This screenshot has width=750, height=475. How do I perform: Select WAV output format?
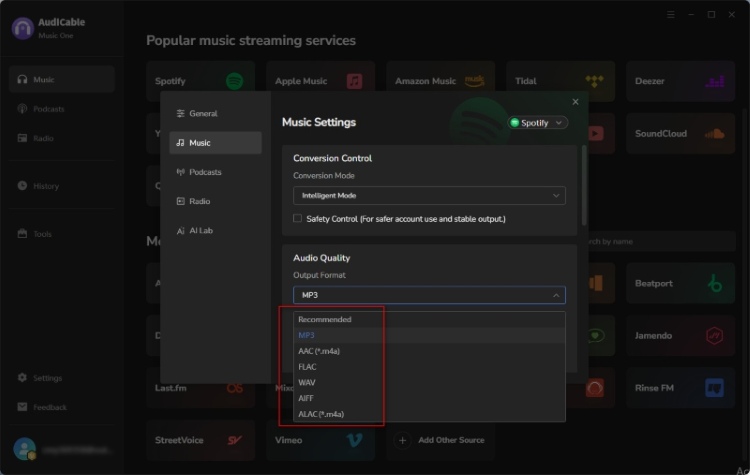coord(429,382)
